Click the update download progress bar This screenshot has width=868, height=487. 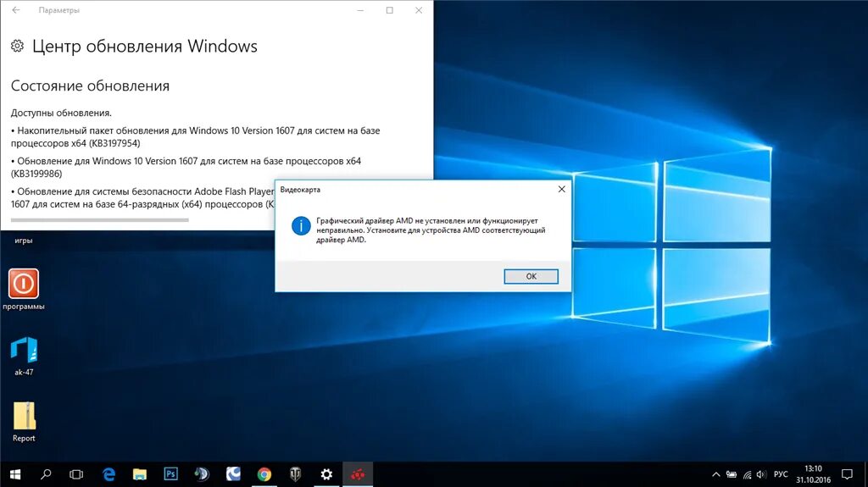coord(100,219)
